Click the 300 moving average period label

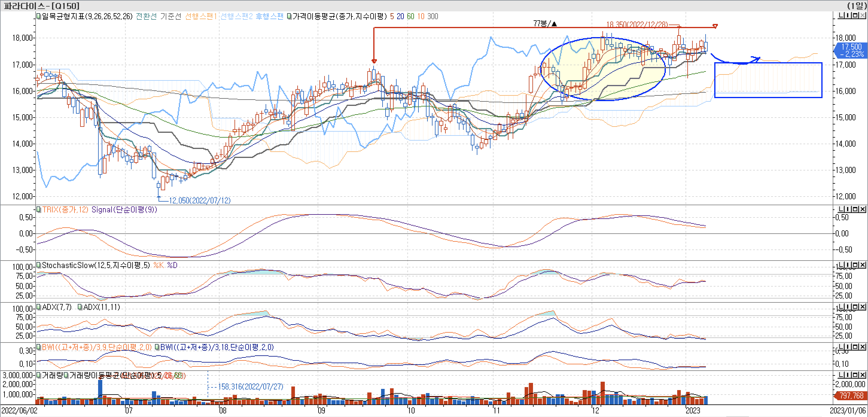click(432, 16)
